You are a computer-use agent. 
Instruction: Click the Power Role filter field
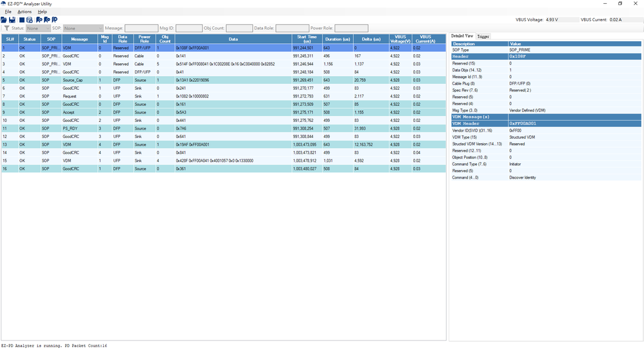coord(351,28)
